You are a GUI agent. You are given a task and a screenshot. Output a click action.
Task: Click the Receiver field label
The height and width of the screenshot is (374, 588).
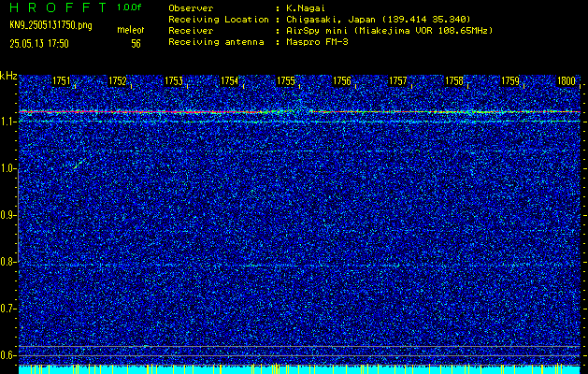pyautogui.click(x=191, y=31)
